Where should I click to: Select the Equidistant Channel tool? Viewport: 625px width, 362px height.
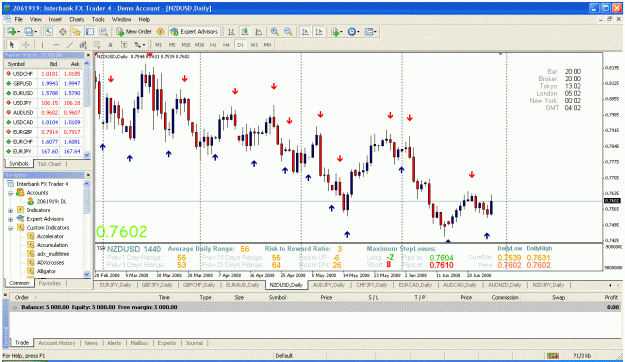coord(83,45)
